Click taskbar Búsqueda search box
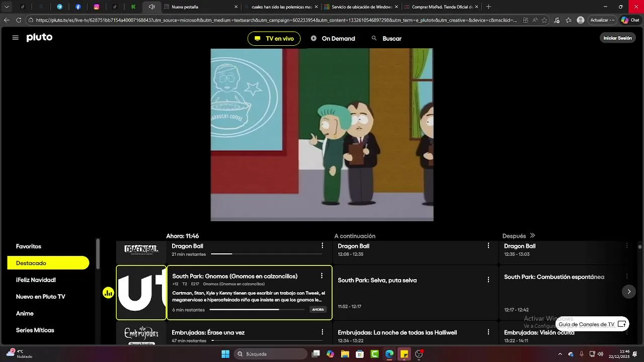 click(272, 354)
